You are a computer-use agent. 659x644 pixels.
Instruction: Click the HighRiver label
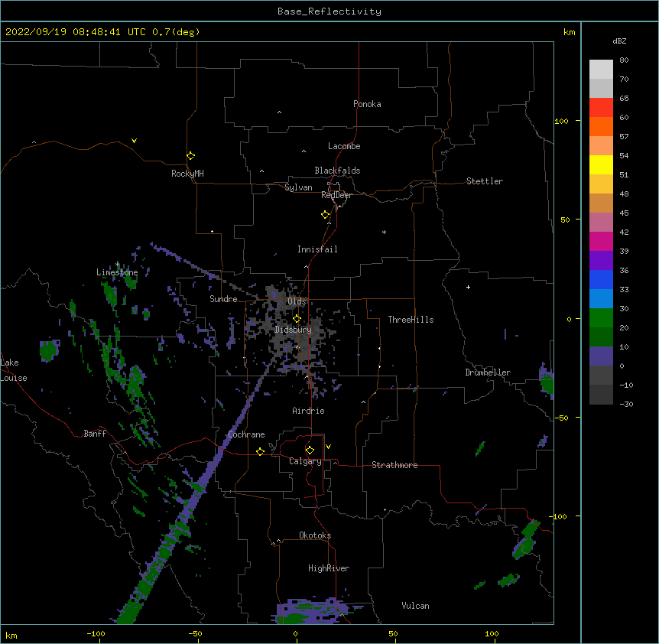pyautogui.click(x=329, y=568)
